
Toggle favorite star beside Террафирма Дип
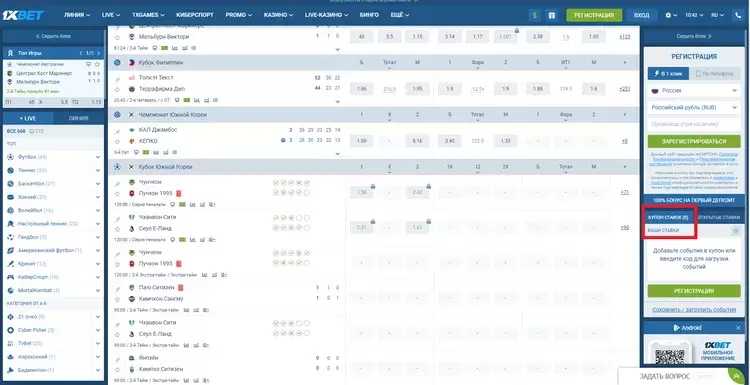(x=117, y=89)
